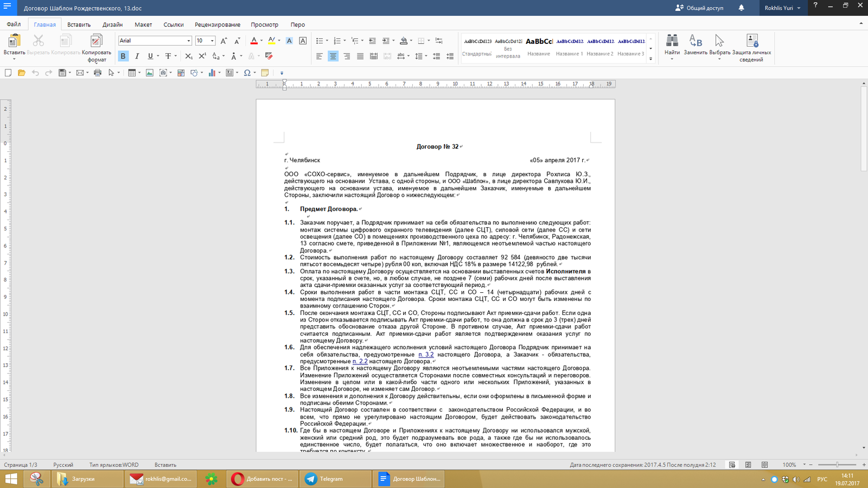
Task: Toggle Bold formatting
Action: click(x=123, y=56)
